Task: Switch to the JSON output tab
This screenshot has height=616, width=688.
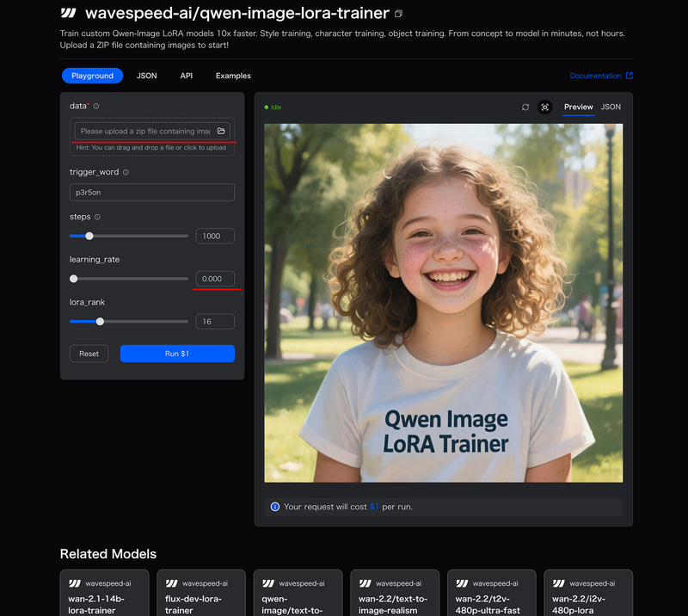Action: click(610, 108)
